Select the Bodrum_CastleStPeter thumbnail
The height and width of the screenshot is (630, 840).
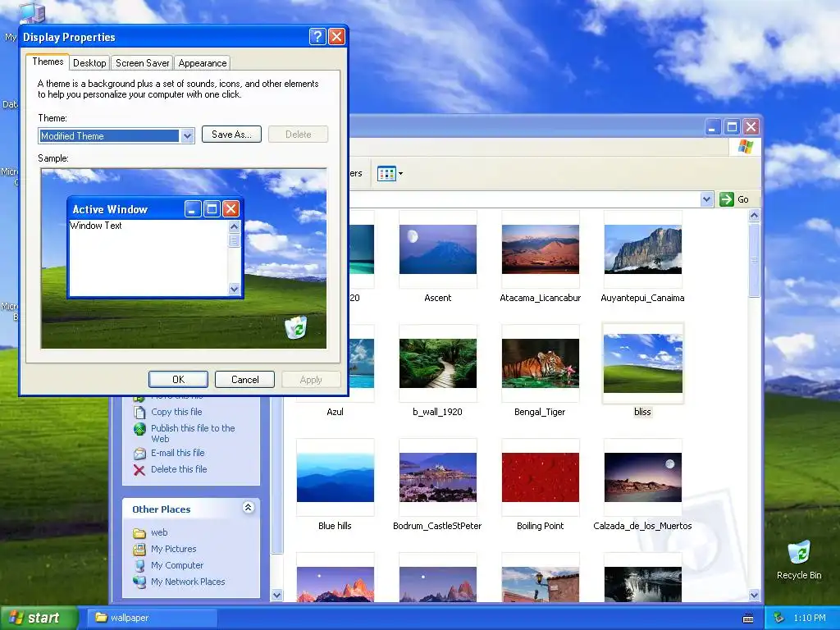[x=438, y=477]
